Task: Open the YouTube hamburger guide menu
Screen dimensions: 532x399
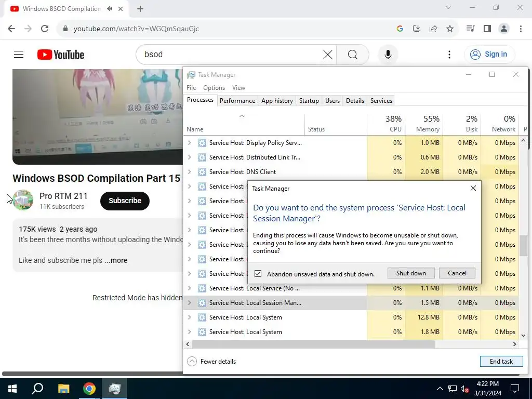Action: coord(19,54)
